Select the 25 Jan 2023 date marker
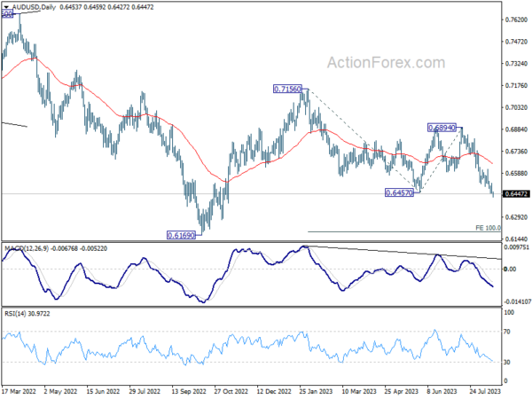Viewport: 532px width, 399px height. [x=316, y=392]
